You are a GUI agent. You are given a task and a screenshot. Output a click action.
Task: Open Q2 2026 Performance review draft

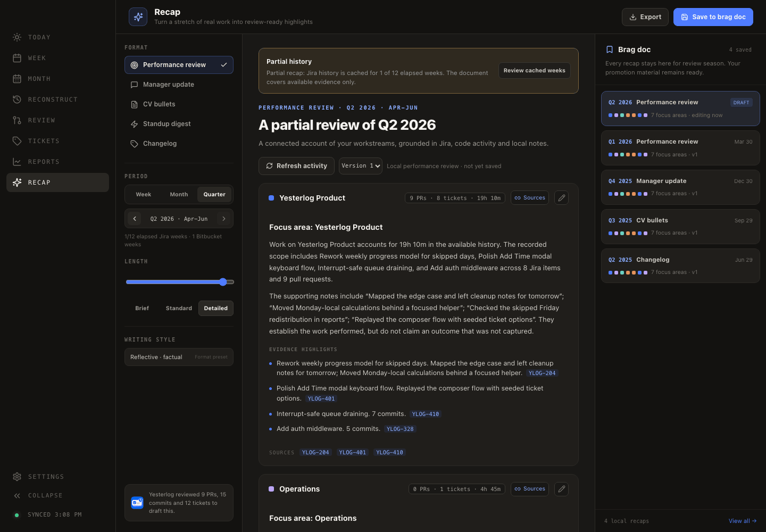680,109
